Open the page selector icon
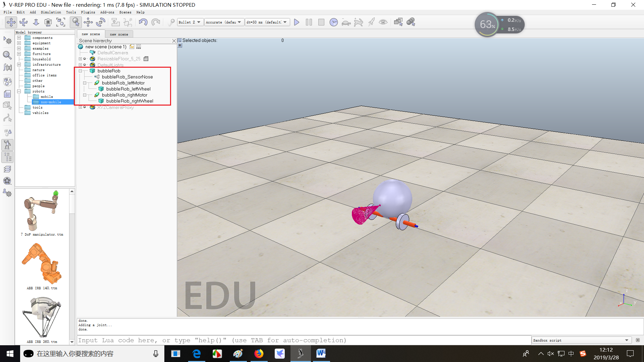The image size is (644, 362). 398,22
